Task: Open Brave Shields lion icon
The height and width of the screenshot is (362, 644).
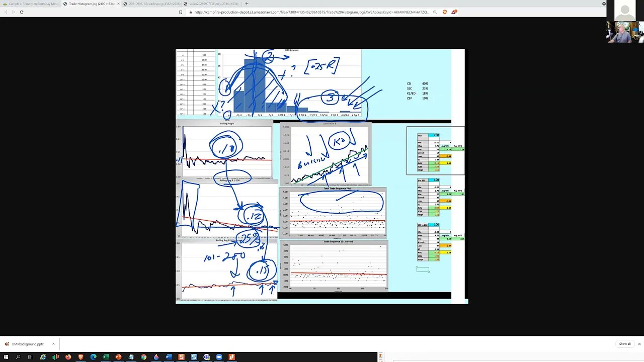Action: point(445,12)
